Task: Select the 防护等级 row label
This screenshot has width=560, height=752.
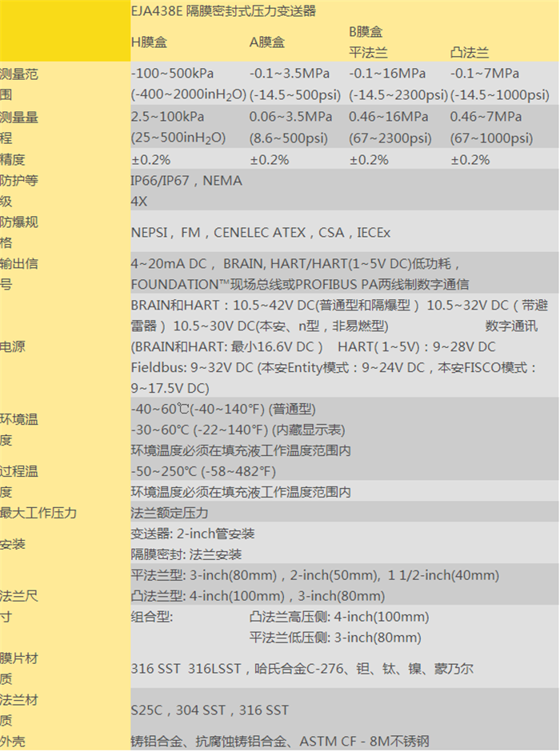Action: click(19, 191)
